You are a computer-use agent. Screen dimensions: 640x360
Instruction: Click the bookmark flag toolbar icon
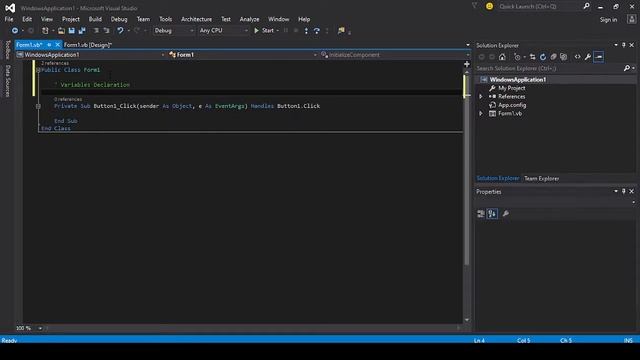tap(341, 31)
